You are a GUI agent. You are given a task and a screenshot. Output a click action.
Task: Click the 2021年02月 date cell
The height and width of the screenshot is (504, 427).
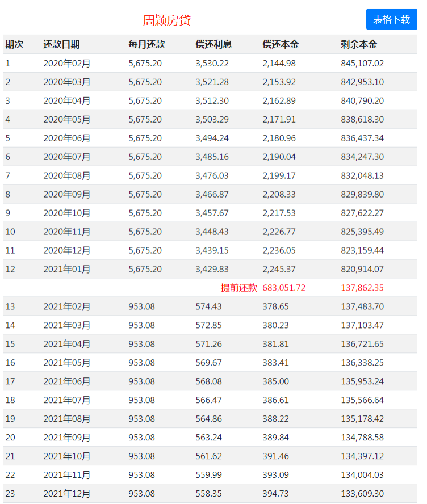[x=67, y=306]
